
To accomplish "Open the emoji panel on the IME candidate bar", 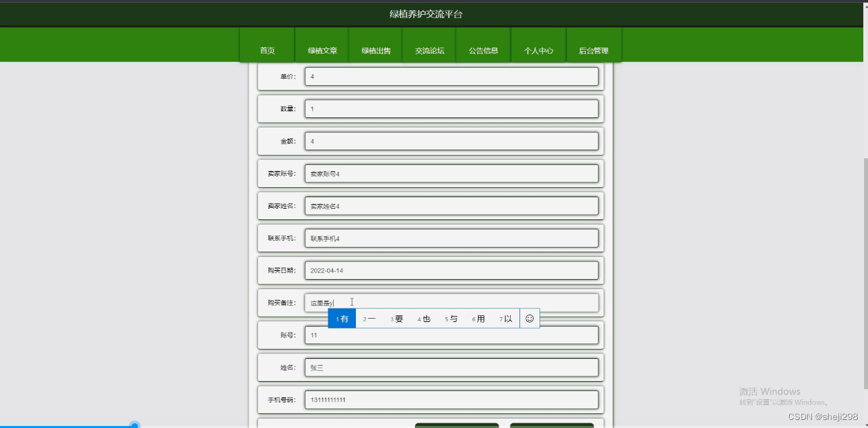I will tap(530, 318).
